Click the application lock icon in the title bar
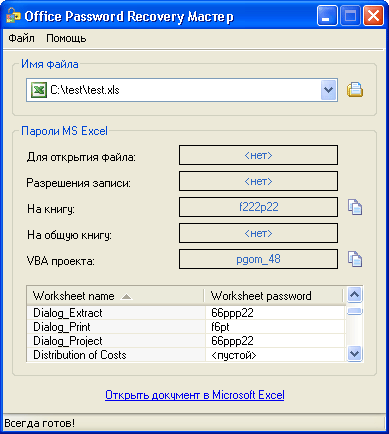 point(13,16)
